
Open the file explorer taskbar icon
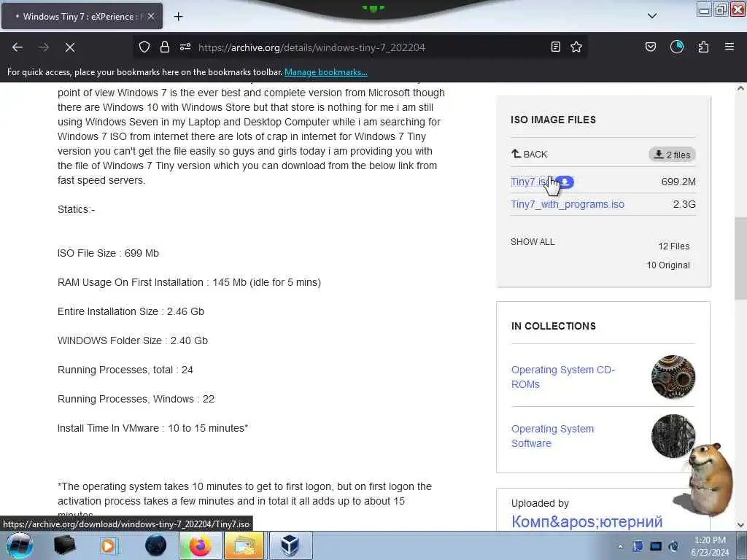(x=244, y=545)
